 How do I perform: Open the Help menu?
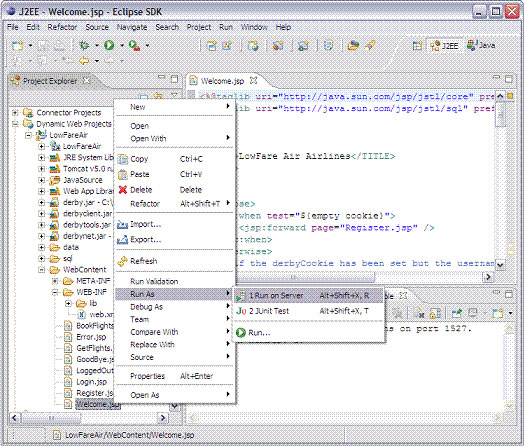[283, 27]
